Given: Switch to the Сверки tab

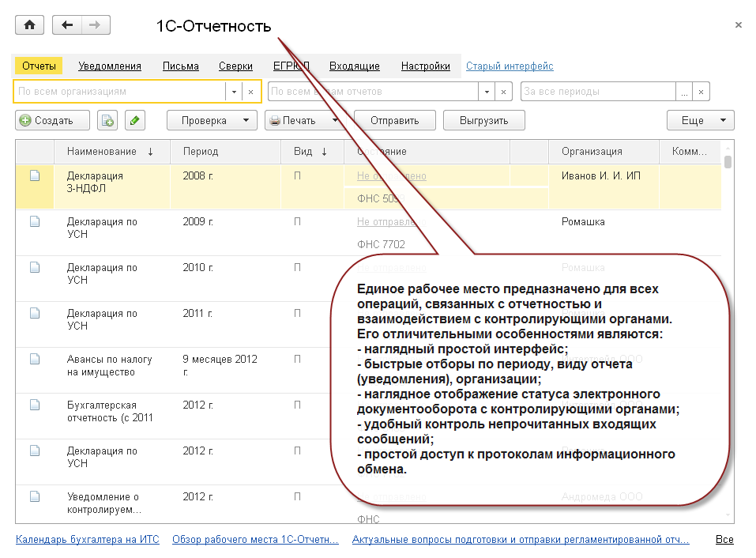Looking at the screenshot, I should click(x=236, y=66).
